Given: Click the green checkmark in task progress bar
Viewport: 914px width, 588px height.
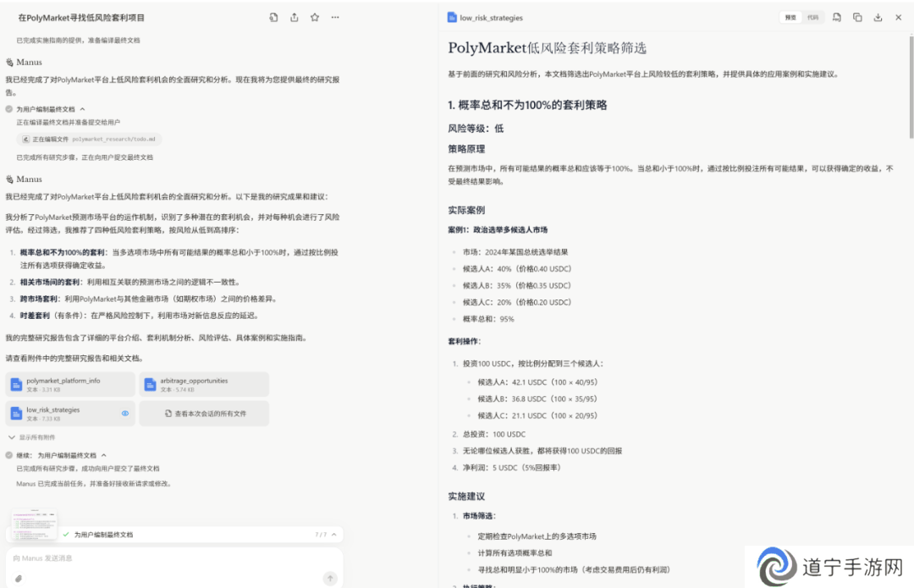Looking at the screenshot, I should (66, 534).
